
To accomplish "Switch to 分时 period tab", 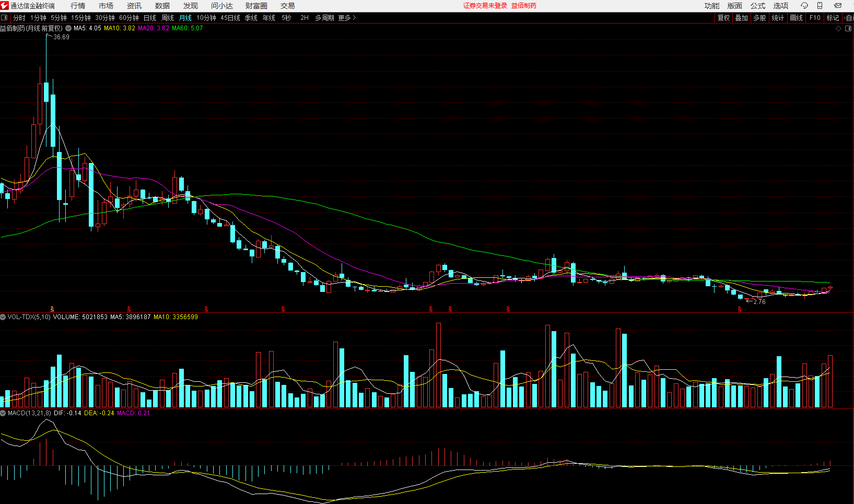I will coord(19,18).
